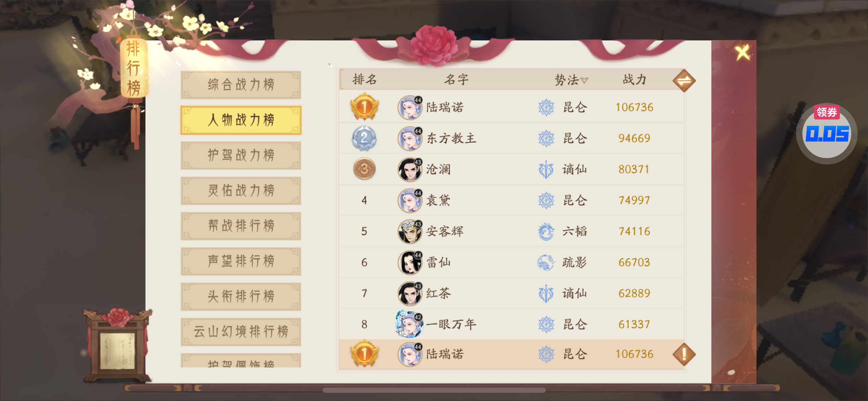Image resolution: width=868 pixels, height=401 pixels.
Task: Switch to 综合战力榜 tab
Action: coord(241,85)
